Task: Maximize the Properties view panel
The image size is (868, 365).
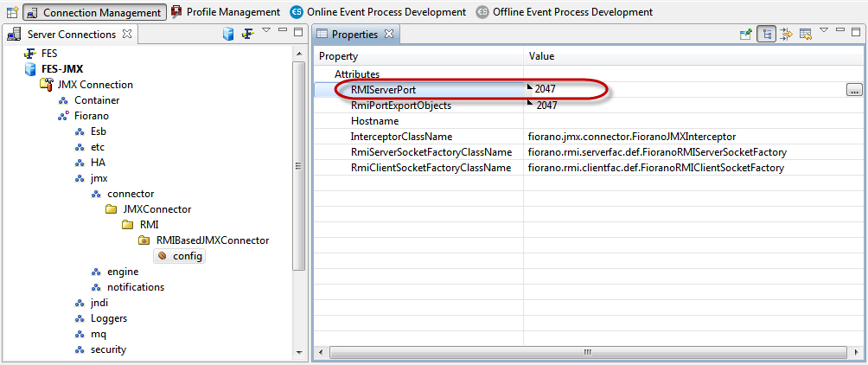Action: pyautogui.click(x=856, y=32)
